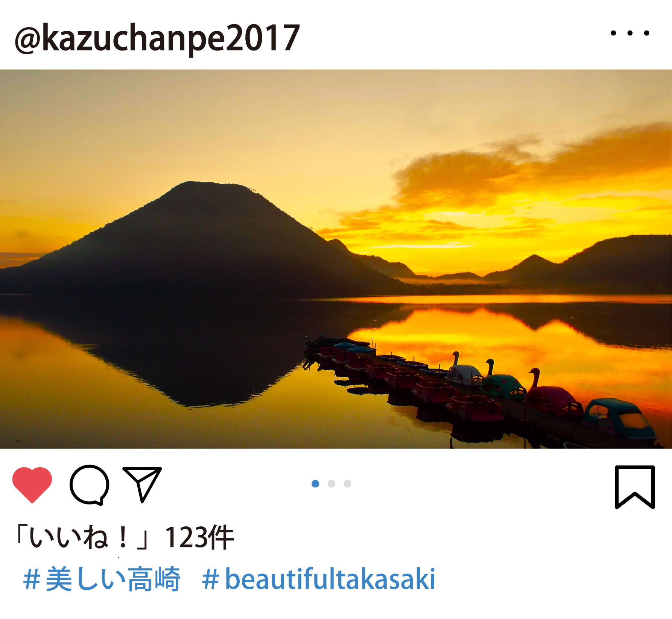Image resolution: width=672 pixels, height=619 pixels.
Task: Open the @kazuchanpe2017 profile
Action: point(157,38)
